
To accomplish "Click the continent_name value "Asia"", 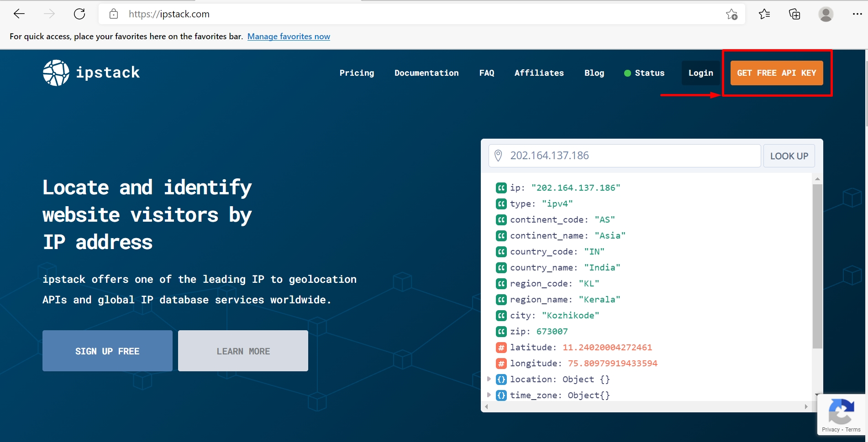I will pos(610,236).
